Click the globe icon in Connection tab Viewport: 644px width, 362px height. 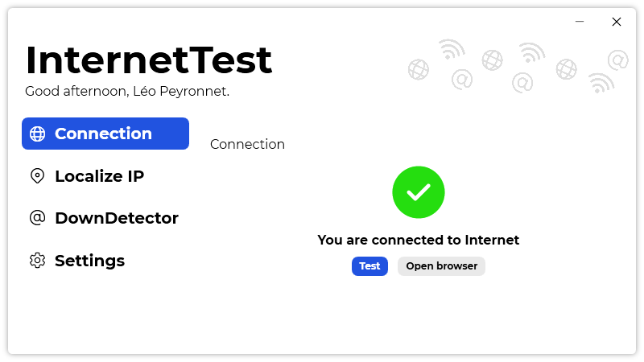pyautogui.click(x=37, y=134)
